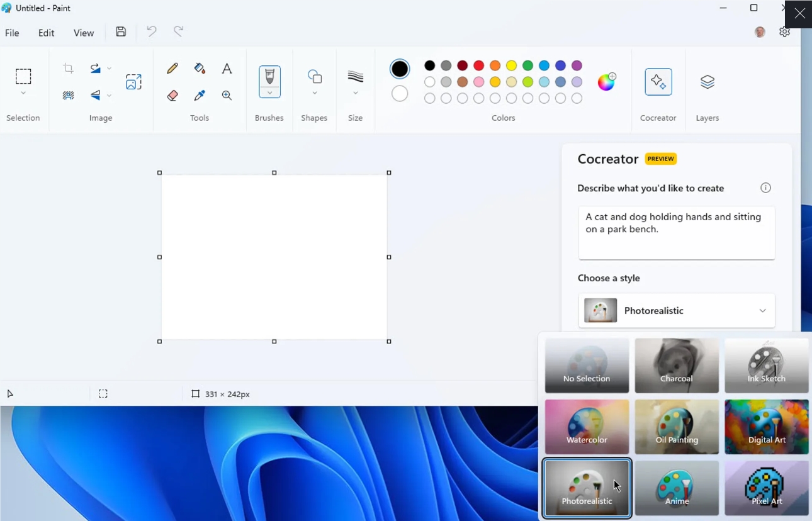This screenshot has width=812, height=521.
Task: Select the Pencil tool
Action: 172,68
